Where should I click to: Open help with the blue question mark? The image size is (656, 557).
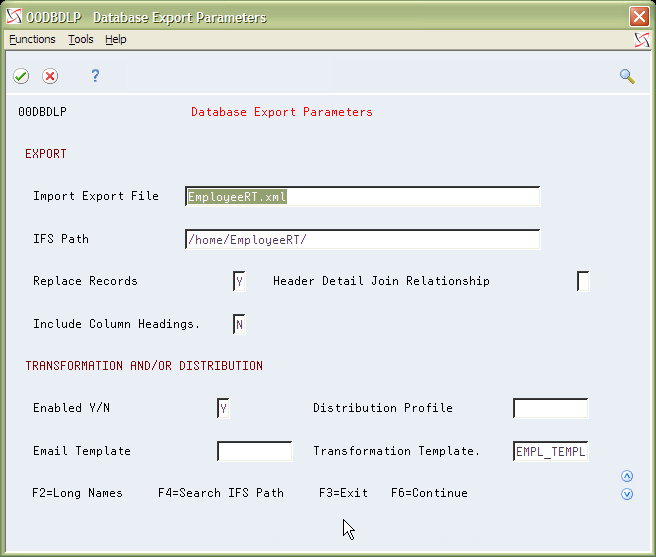pos(95,76)
